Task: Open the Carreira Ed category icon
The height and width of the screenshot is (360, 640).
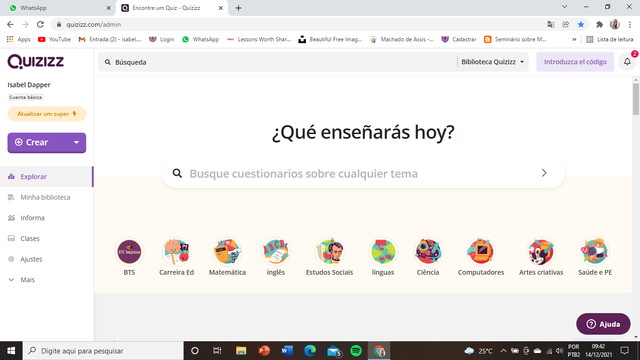Action: (x=176, y=251)
